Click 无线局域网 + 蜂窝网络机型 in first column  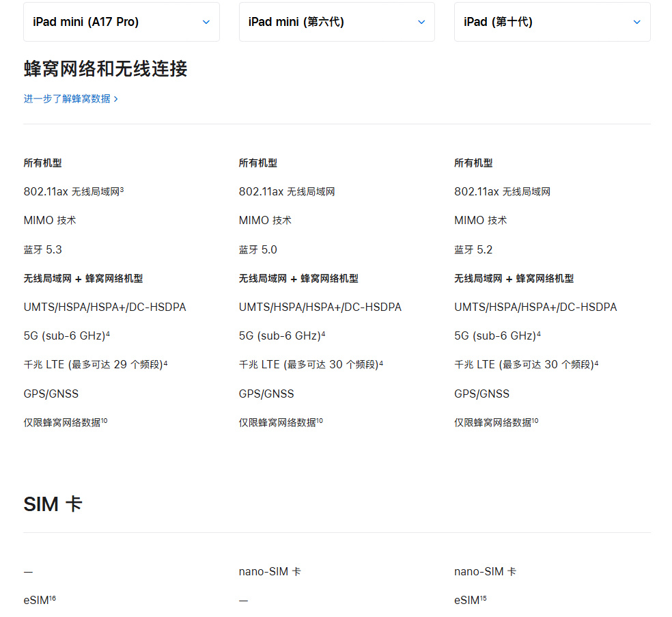point(83,279)
